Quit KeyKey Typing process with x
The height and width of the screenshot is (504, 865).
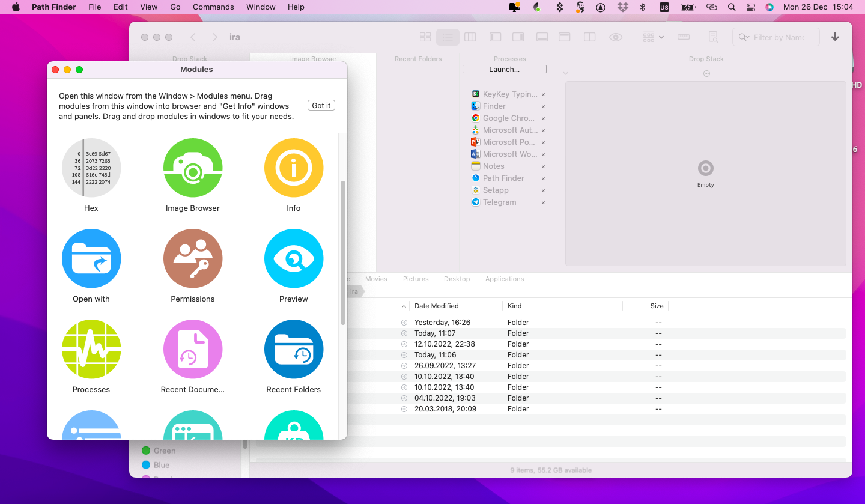point(543,94)
